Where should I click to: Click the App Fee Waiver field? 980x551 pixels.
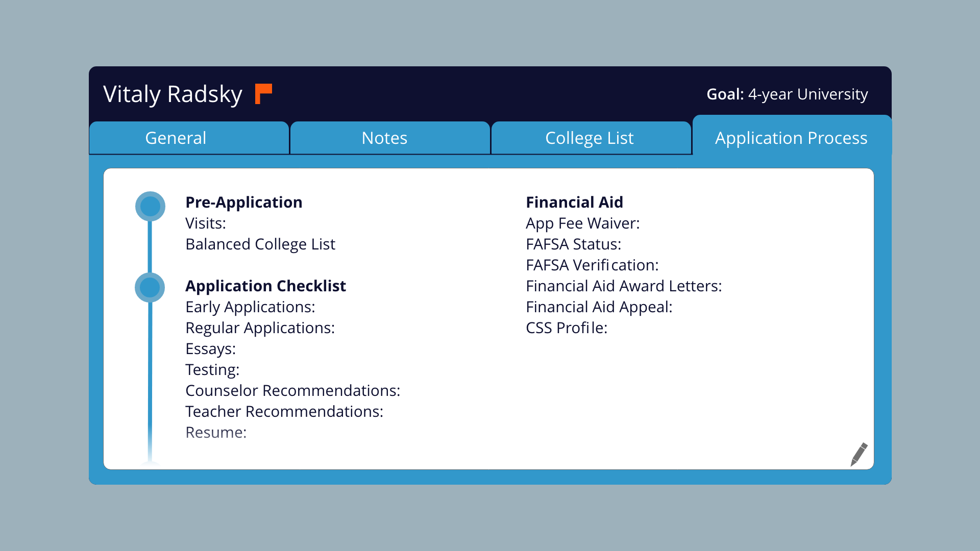point(582,223)
